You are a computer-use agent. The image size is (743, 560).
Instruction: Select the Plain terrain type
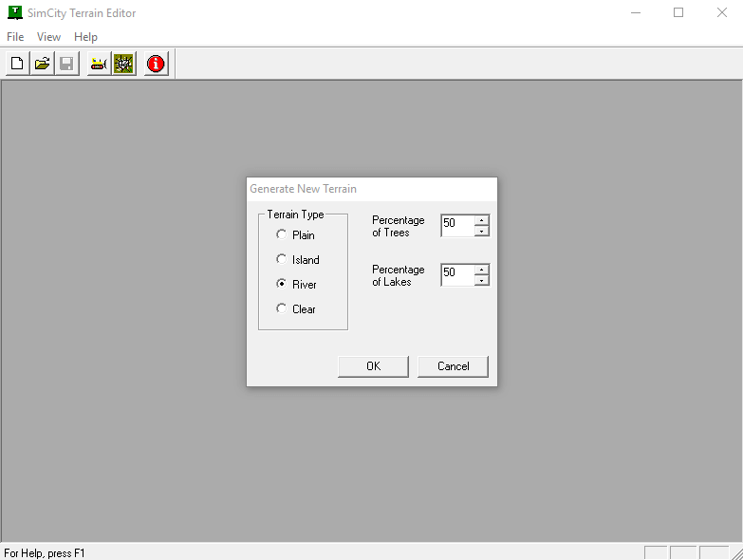(295, 235)
